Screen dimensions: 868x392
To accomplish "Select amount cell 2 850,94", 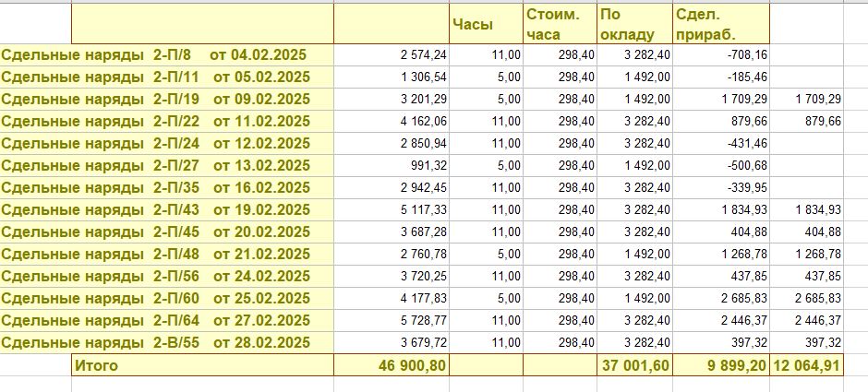I will pos(392,144).
